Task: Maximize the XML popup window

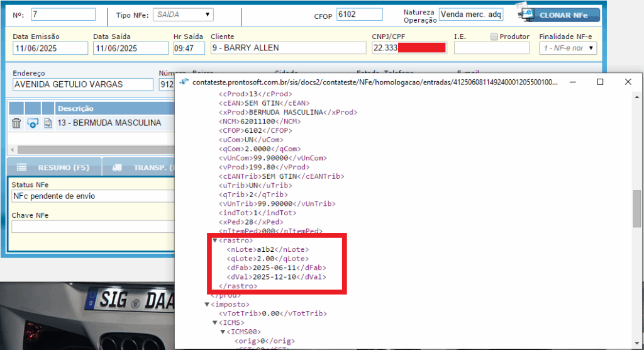Action: tap(600, 82)
